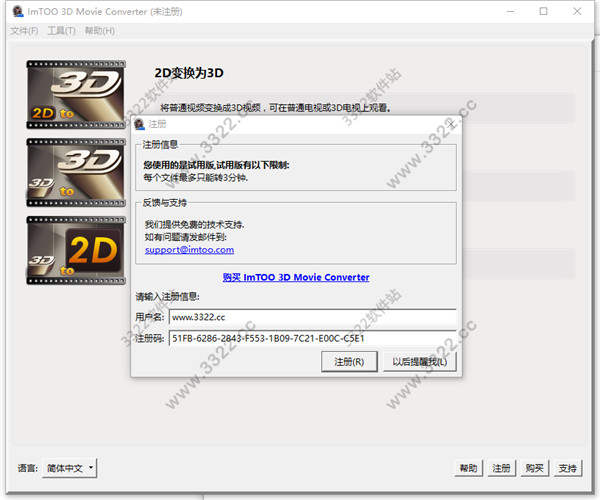The image size is (600, 500).
Task: Click the 帮助 button at bottom
Action: pos(468,468)
